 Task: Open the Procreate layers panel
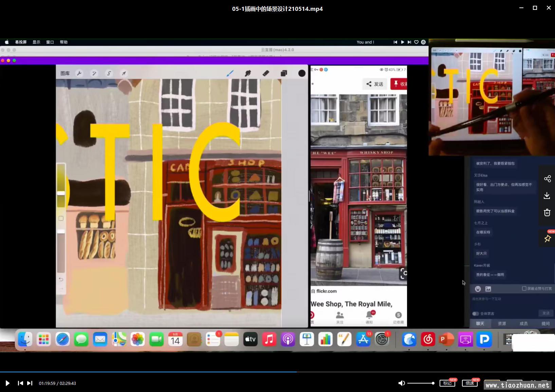[284, 73]
